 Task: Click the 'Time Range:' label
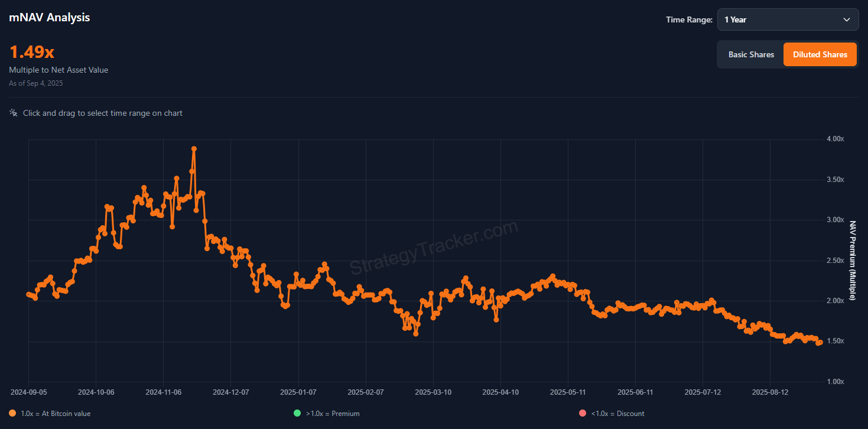[x=689, y=19]
